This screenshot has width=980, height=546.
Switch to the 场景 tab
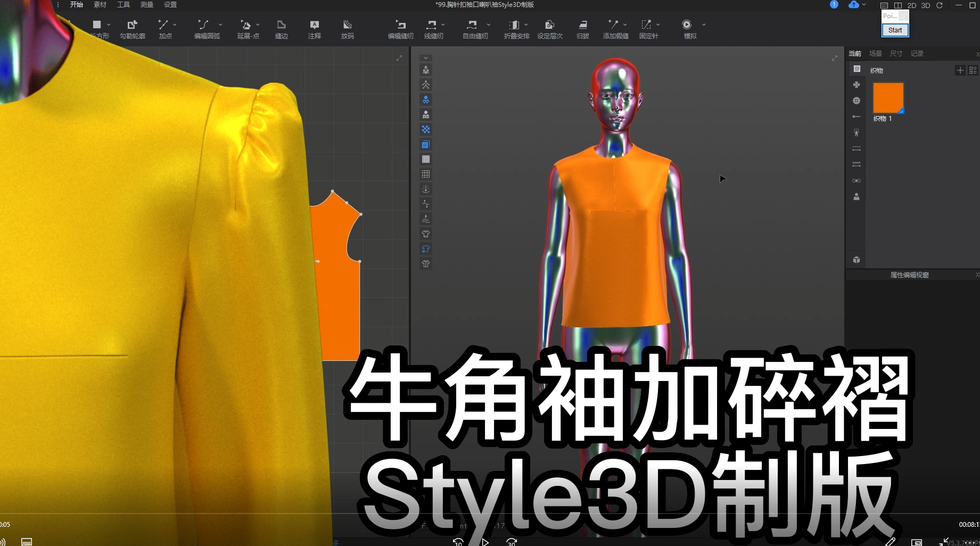point(876,54)
